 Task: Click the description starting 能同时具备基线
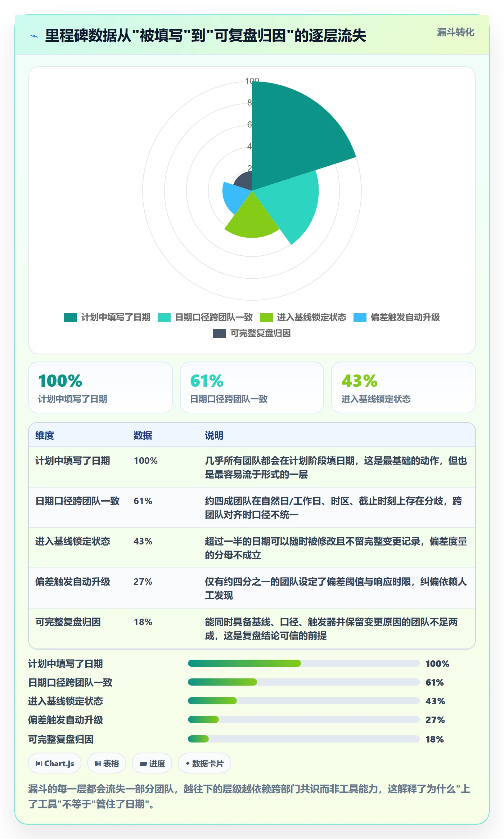(331, 629)
